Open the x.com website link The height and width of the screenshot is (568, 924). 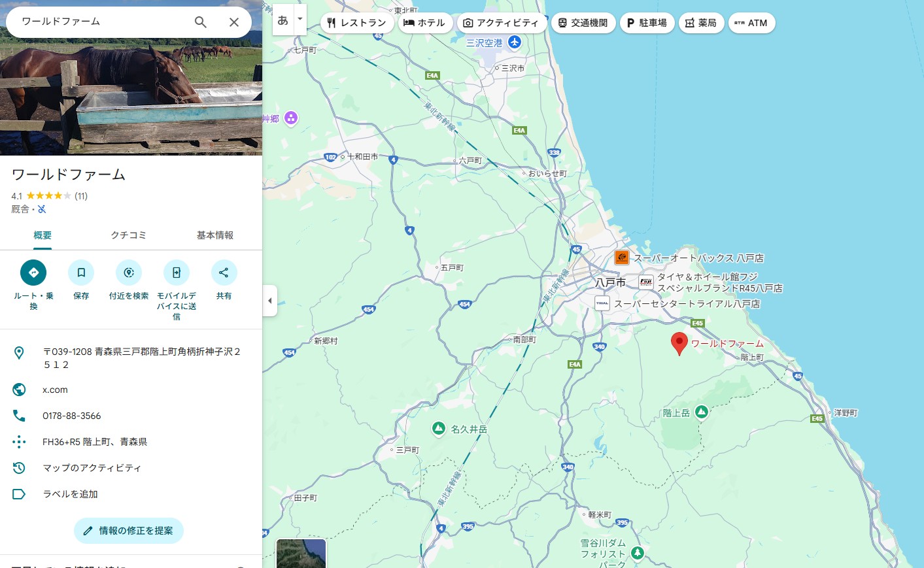click(55, 390)
